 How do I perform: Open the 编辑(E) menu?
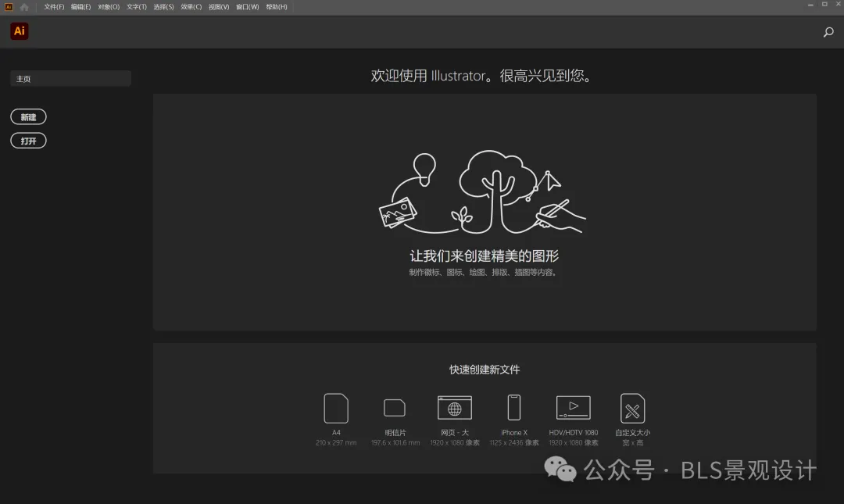[x=80, y=7]
